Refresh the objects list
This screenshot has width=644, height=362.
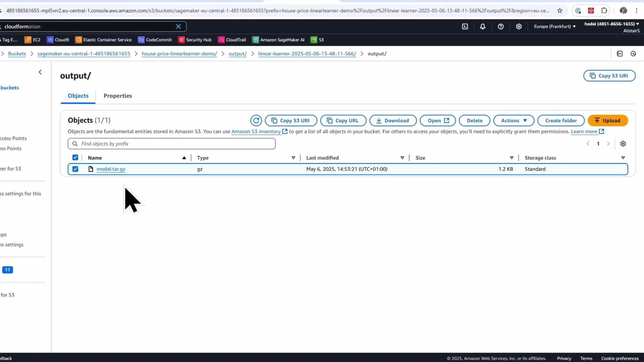(x=256, y=121)
